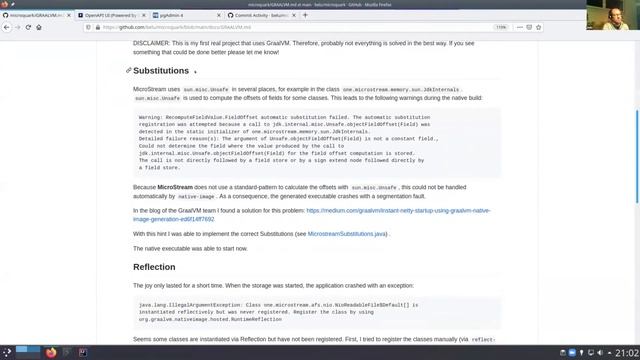The width and height of the screenshot is (640, 360).
Task: Open the tracking protection shield icon
Action: click(x=89, y=27)
